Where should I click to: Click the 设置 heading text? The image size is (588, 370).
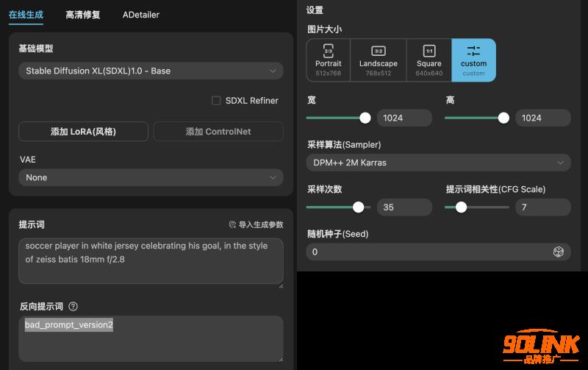(315, 10)
